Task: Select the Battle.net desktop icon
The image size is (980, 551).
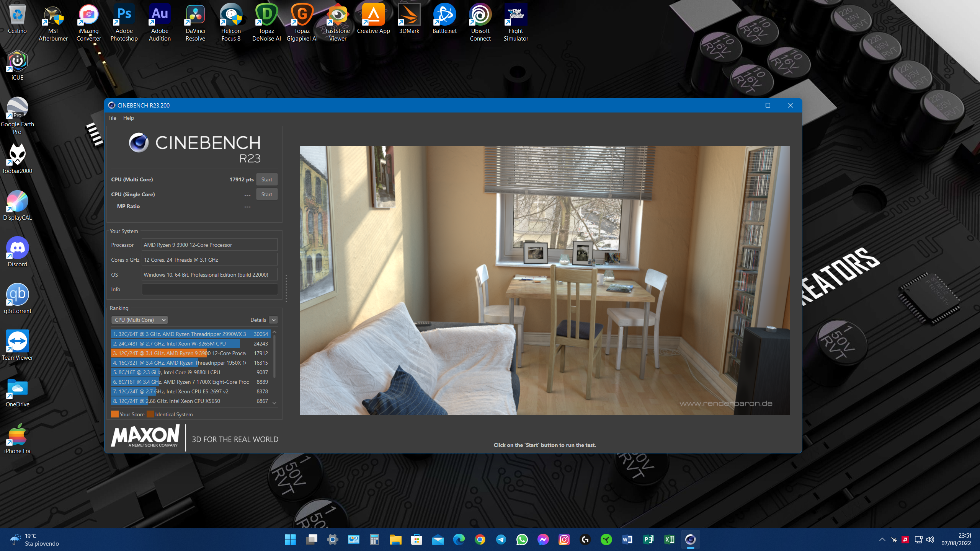Action: (x=444, y=19)
